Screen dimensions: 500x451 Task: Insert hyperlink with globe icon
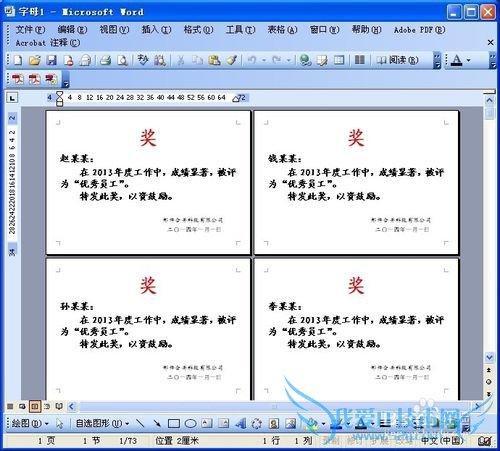(305, 60)
